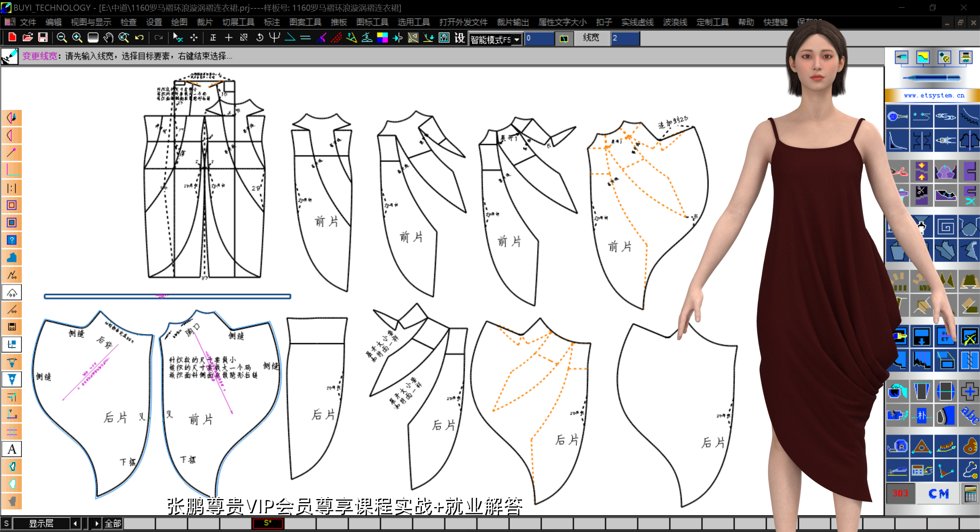Viewport: 980px width, 532px height.
Task: Click the undo arrow icon
Action: click(139, 38)
